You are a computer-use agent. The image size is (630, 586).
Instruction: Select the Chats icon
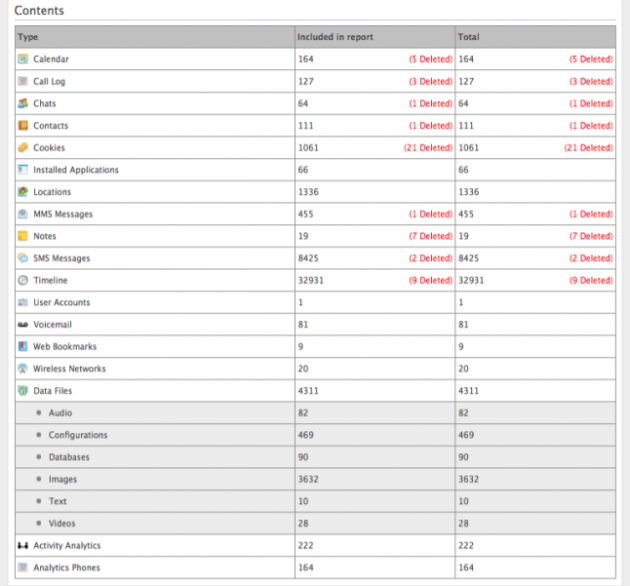click(23, 103)
